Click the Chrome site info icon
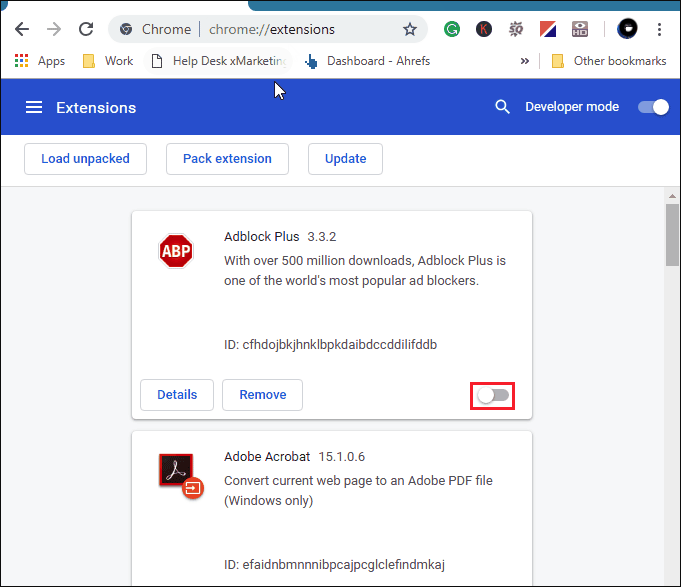 coord(126,29)
